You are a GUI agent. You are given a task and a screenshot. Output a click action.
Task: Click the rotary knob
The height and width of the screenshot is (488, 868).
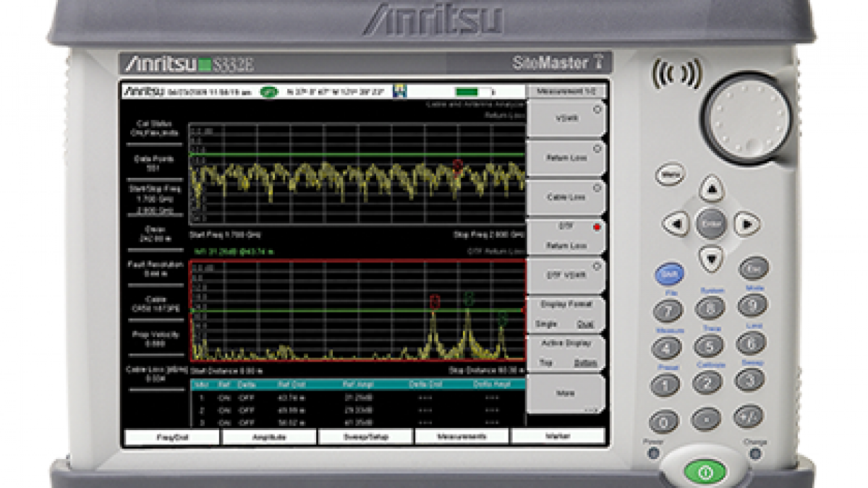point(748,117)
